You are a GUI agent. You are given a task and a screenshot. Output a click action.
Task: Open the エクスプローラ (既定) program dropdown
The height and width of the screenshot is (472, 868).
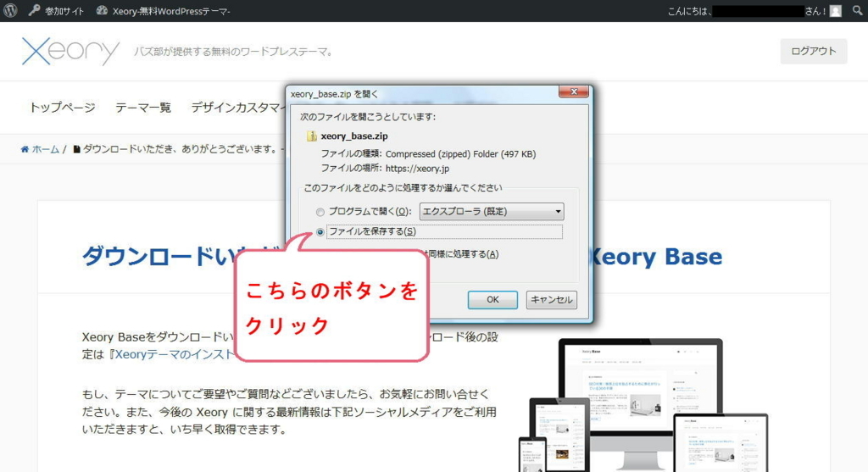(492, 211)
